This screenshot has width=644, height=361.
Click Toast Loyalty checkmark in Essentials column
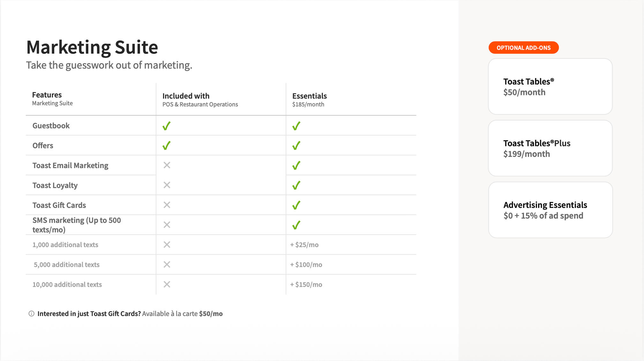[x=296, y=185]
